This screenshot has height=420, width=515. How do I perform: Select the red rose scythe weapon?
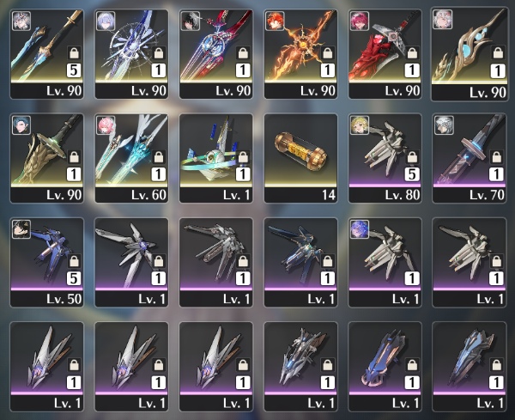click(385, 54)
